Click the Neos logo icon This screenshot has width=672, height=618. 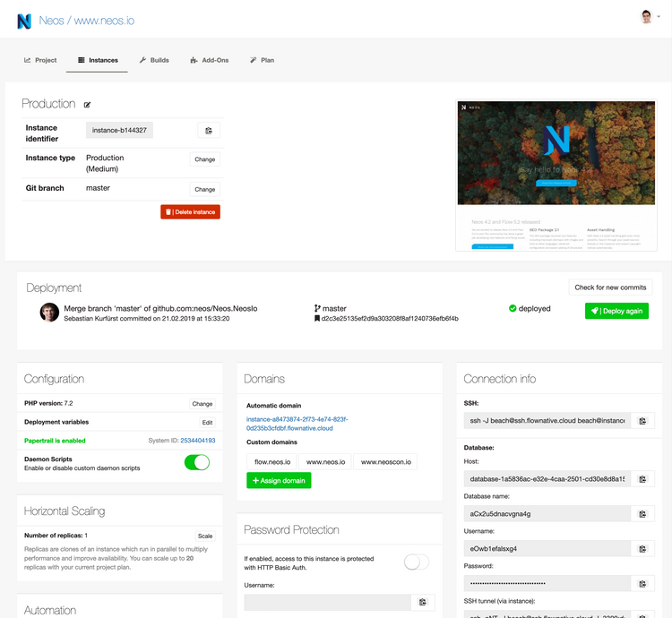click(24, 21)
